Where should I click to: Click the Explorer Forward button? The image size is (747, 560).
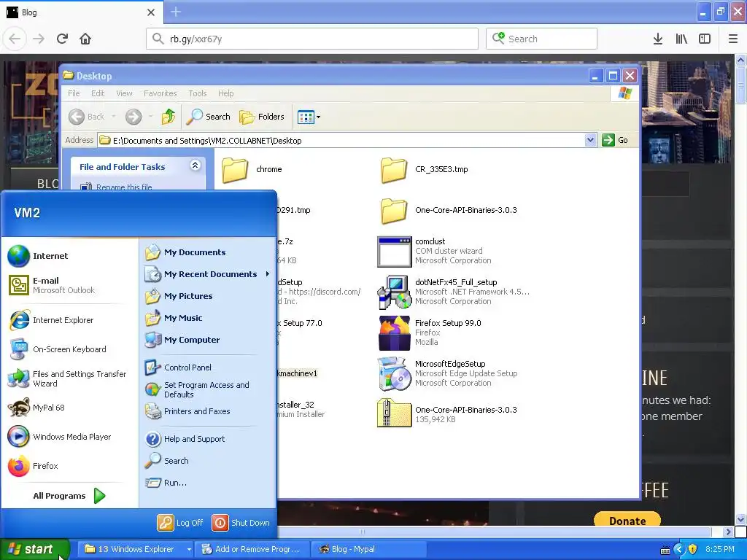tap(133, 117)
